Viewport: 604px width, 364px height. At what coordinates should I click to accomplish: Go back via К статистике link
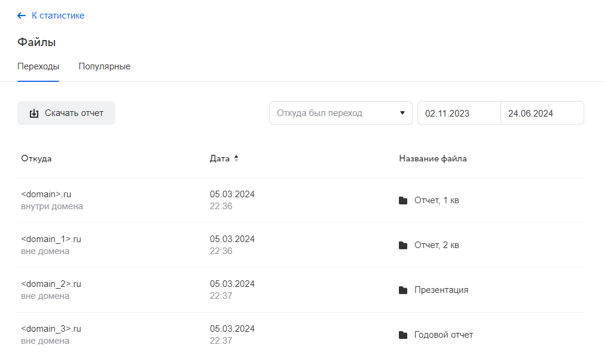coord(58,16)
